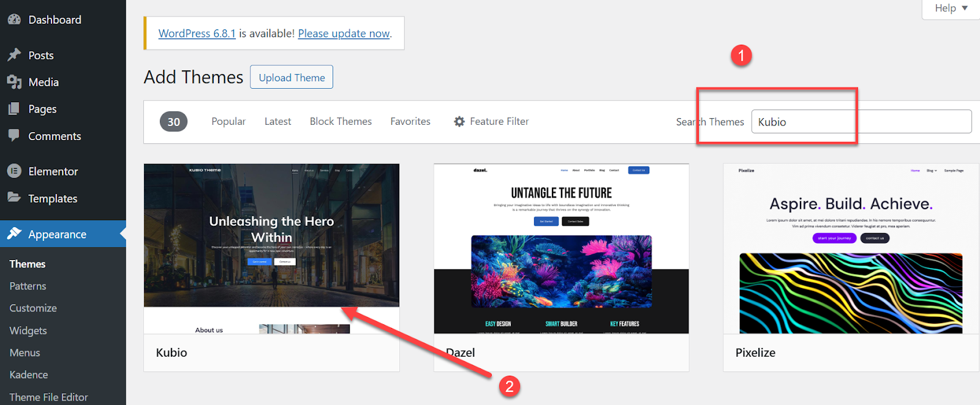
Task: Select the Appearance menu item
Action: pos(63,234)
